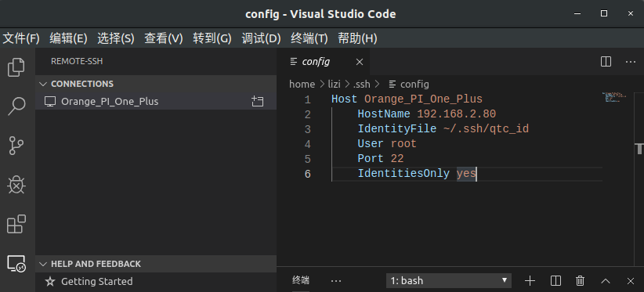Open editor More Actions ellipsis

[631, 62]
